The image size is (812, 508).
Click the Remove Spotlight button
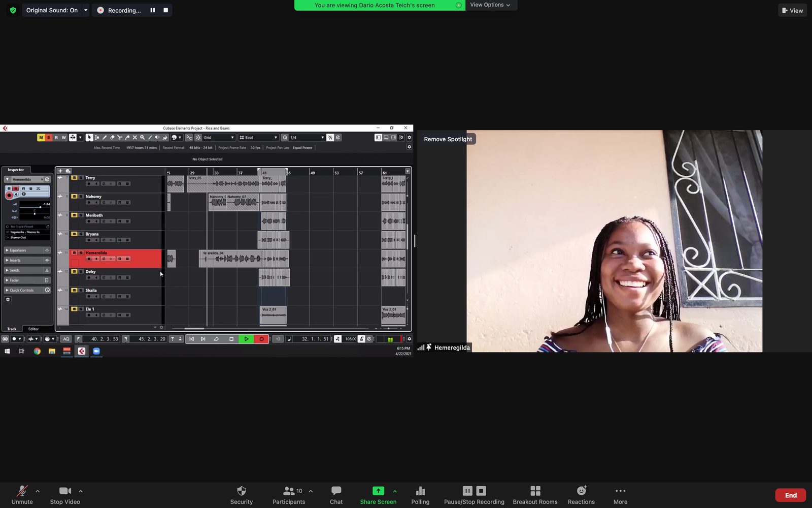pos(448,139)
